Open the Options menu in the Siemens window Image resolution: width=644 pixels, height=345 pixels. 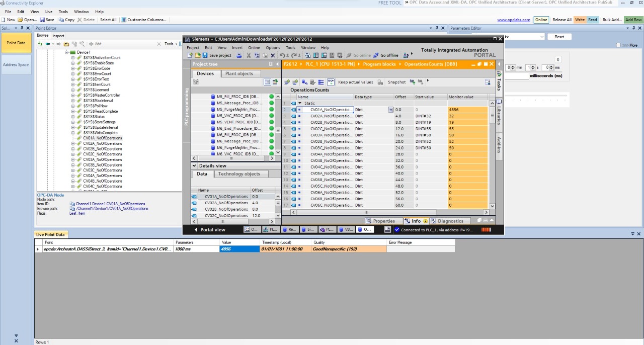pos(273,48)
